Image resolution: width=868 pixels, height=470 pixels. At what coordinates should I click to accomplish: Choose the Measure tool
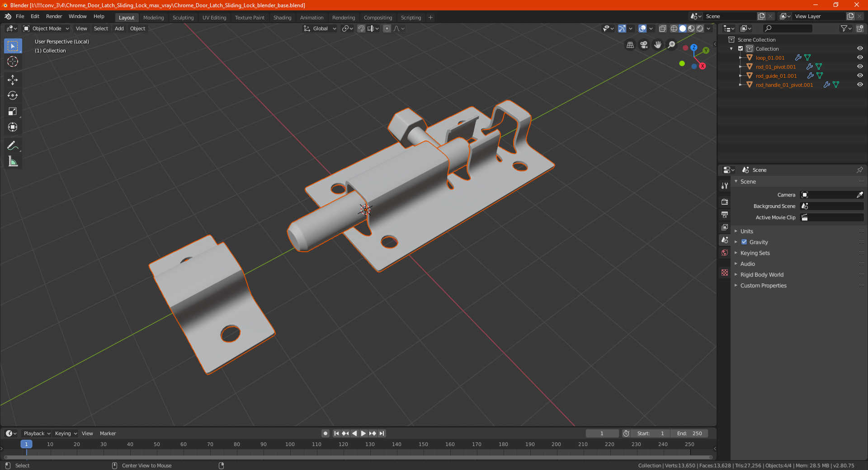coord(13,161)
